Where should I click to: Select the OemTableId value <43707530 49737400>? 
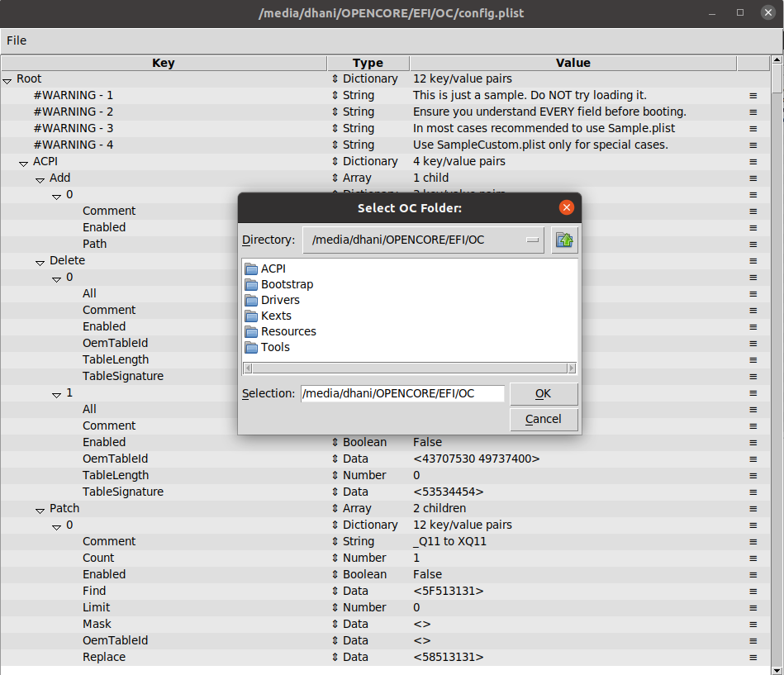coord(477,459)
